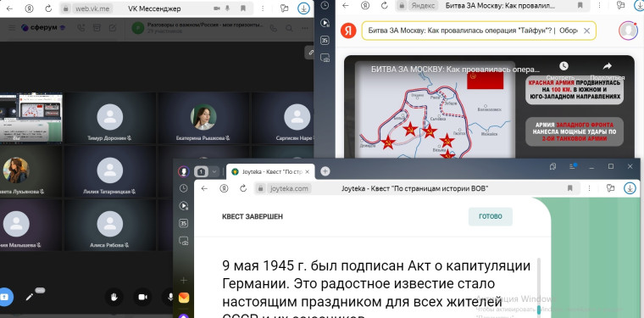Go back in the Joyteka window
This screenshot has height=318, width=644.
(x=204, y=188)
